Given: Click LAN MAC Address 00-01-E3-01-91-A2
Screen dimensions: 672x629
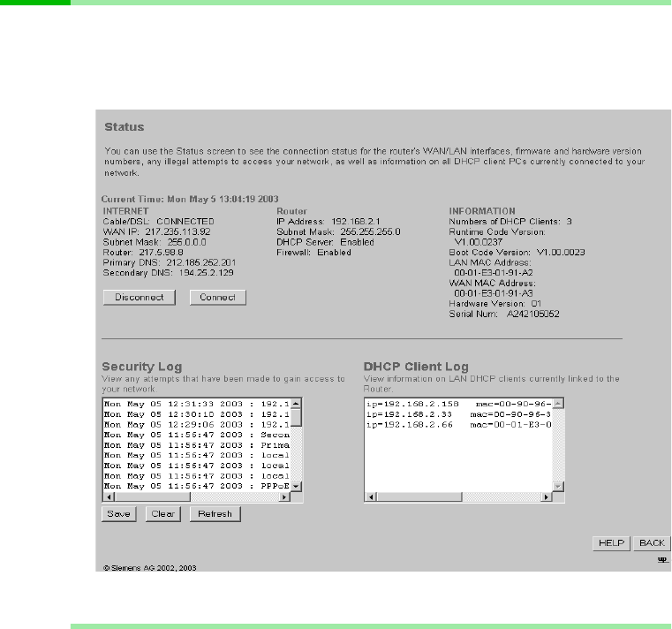Looking at the screenshot, I should click(494, 273).
